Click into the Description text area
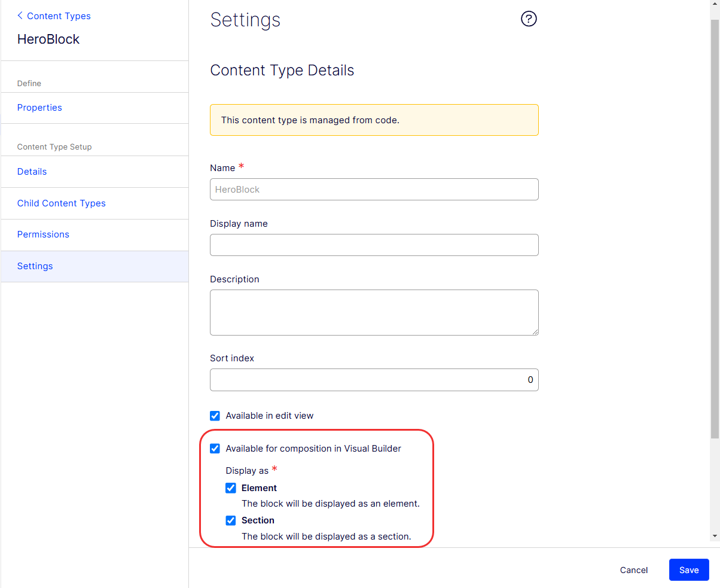720x588 pixels. click(374, 313)
